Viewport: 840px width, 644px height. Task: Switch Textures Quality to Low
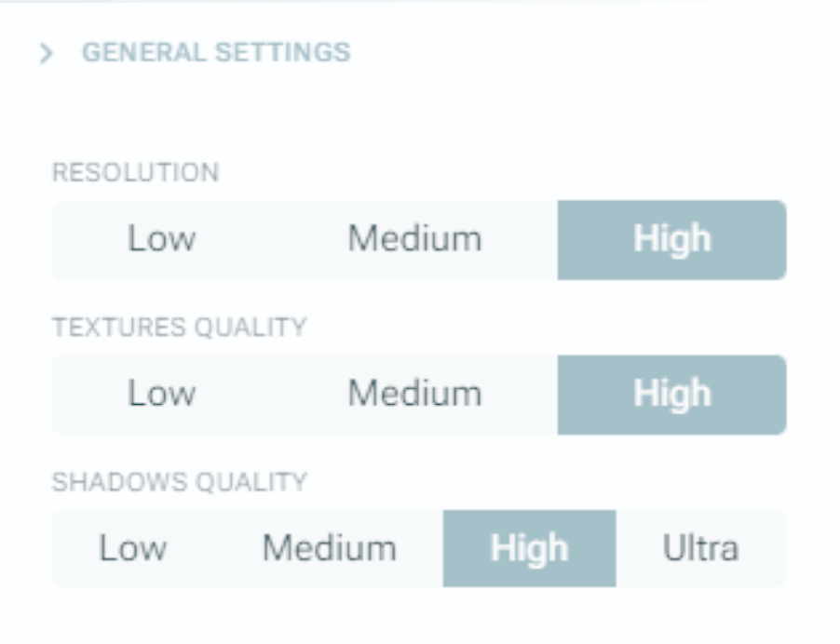(x=162, y=394)
